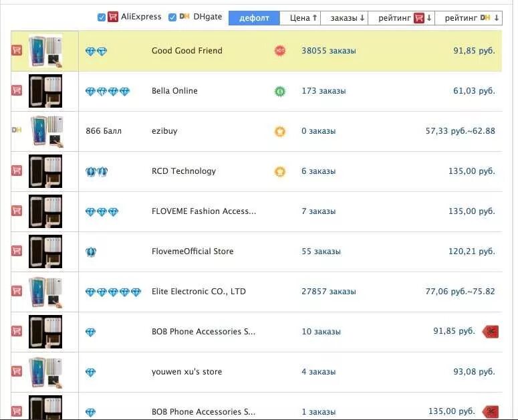Click price 93,08 руб.
Viewport: 518px width, 420px height.
click(474, 372)
